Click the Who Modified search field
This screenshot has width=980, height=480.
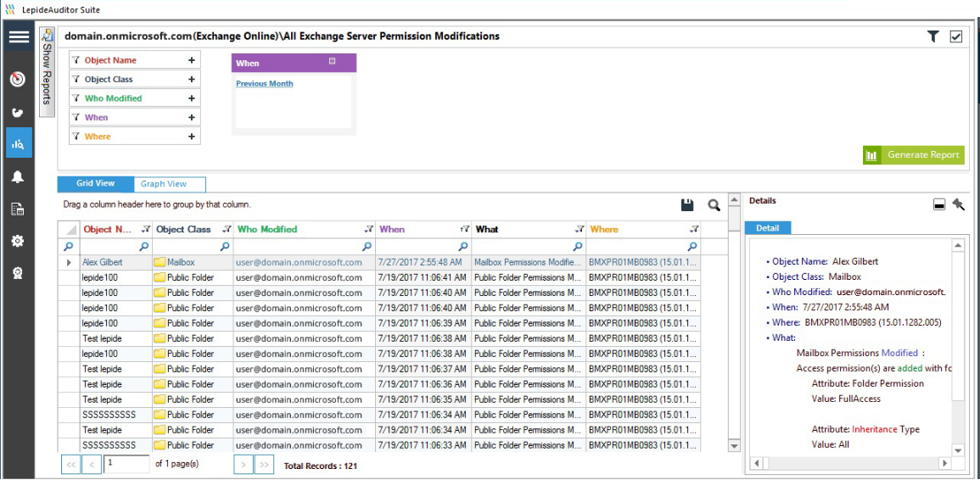point(304,246)
